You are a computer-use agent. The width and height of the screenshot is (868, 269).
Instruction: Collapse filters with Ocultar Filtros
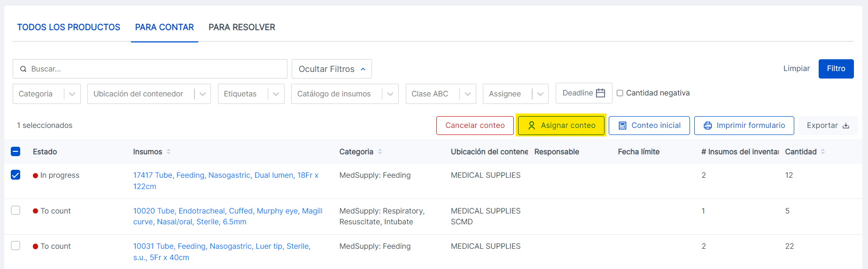[x=332, y=69]
